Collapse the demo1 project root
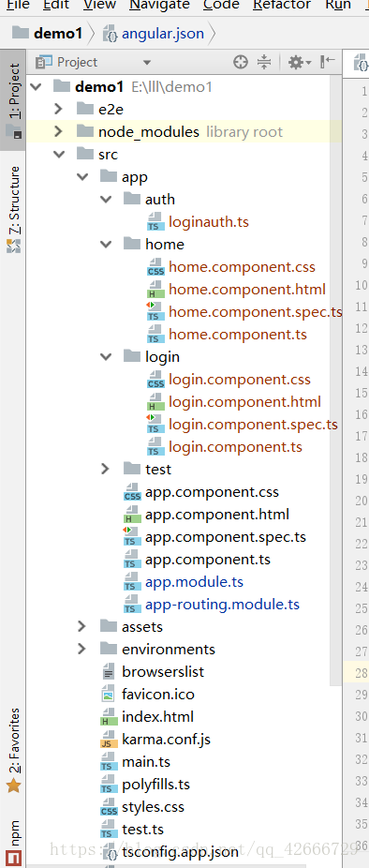 pos(36,87)
